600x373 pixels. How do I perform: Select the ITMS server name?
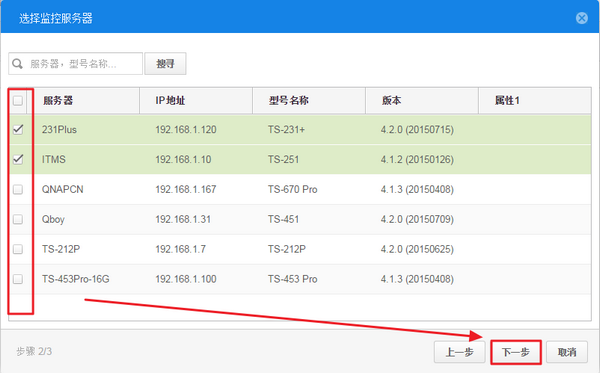[54, 160]
